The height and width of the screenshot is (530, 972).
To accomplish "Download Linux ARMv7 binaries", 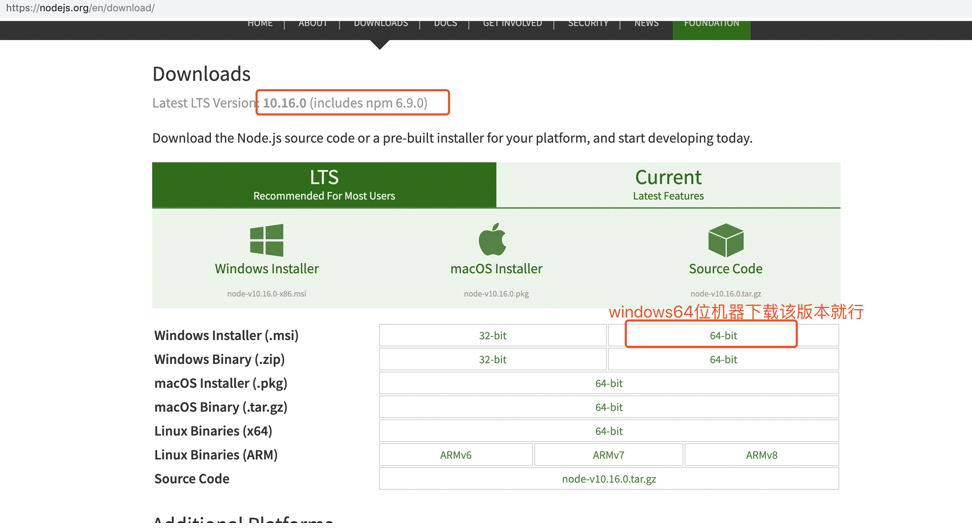I will [608, 455].
